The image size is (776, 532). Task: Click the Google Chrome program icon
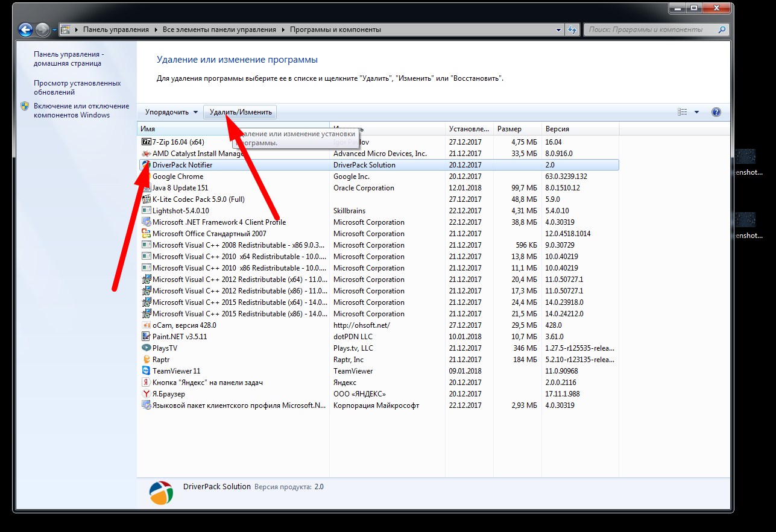tap(146, 177)
